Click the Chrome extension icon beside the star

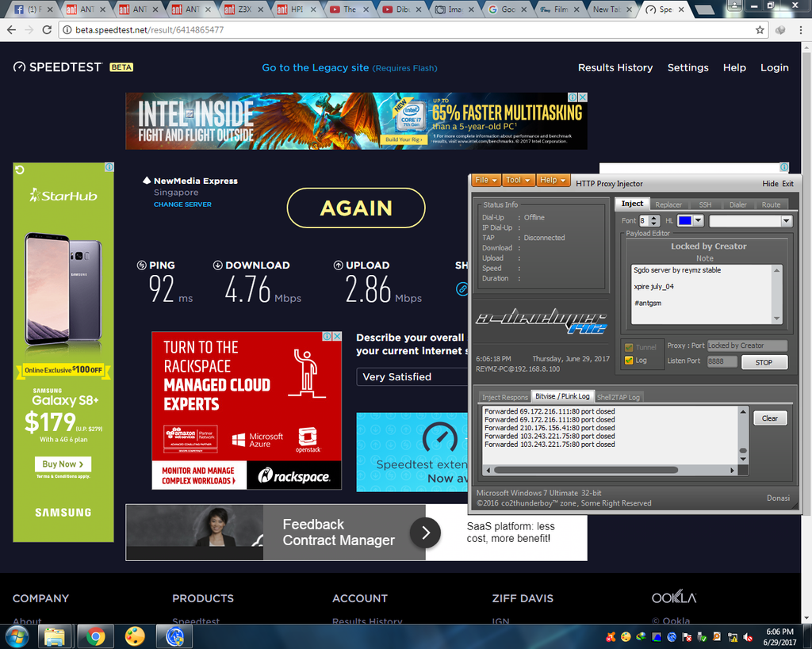pyautogui.click(x=780, y=30)
